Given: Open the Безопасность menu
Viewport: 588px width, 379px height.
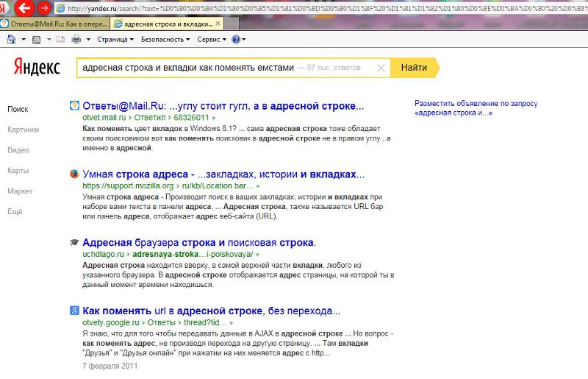Looking at the screenshot, I should [165, 39].
